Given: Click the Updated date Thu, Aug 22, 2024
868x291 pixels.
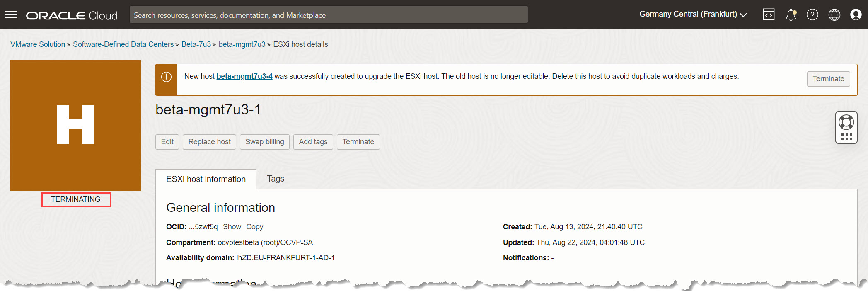Looking at the screenshot, I should point(590,243).
